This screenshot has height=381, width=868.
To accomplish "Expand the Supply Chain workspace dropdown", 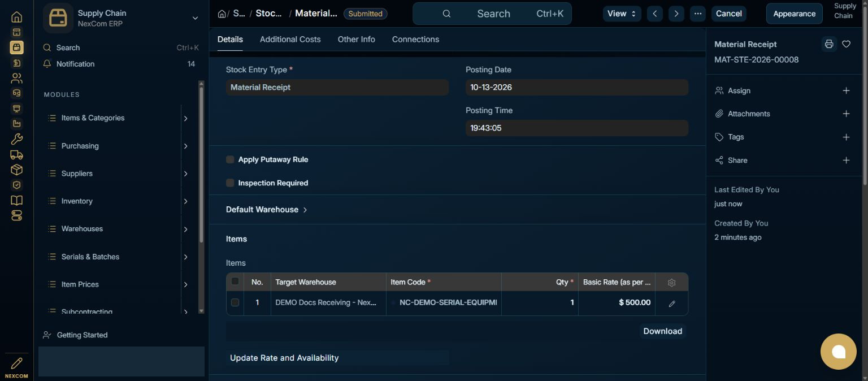I will (x=195, y=18).
